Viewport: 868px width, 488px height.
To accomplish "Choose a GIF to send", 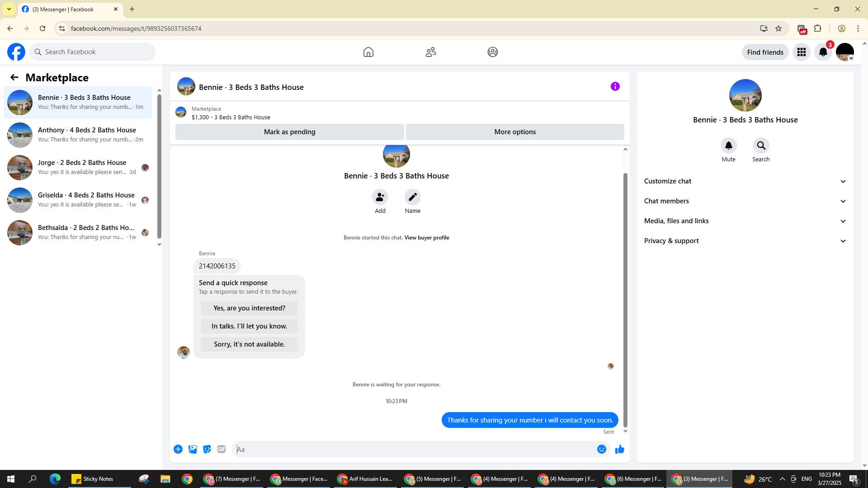I will click(222, 449).
